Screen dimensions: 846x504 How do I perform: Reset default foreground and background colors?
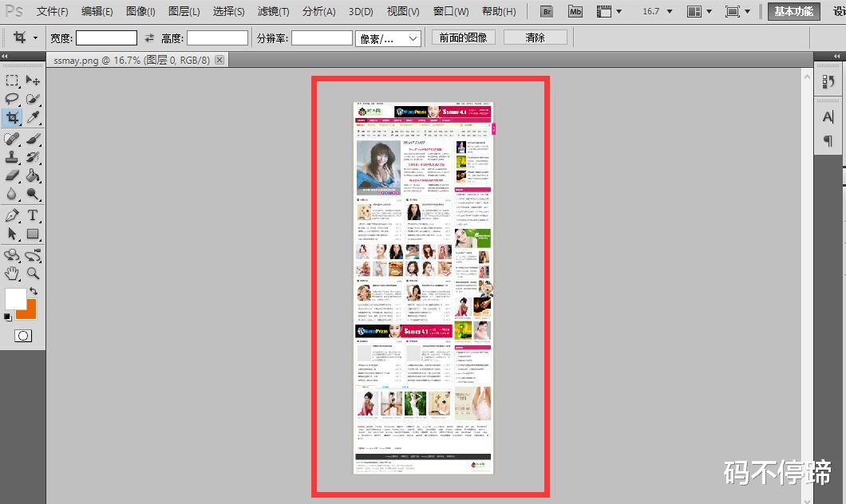pyautogui.click(x=6, y=315)
